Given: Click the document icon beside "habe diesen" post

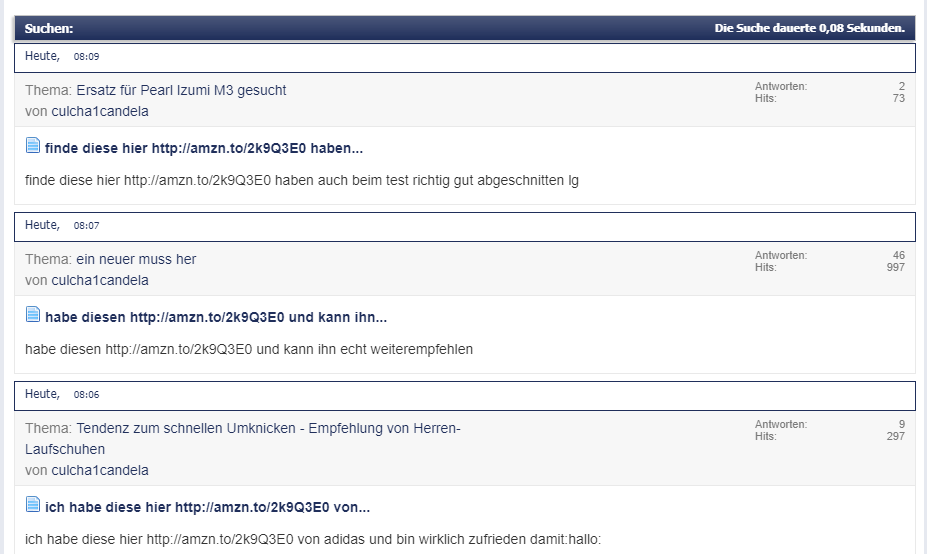Looking at the screenshot, I should [33, 316].
